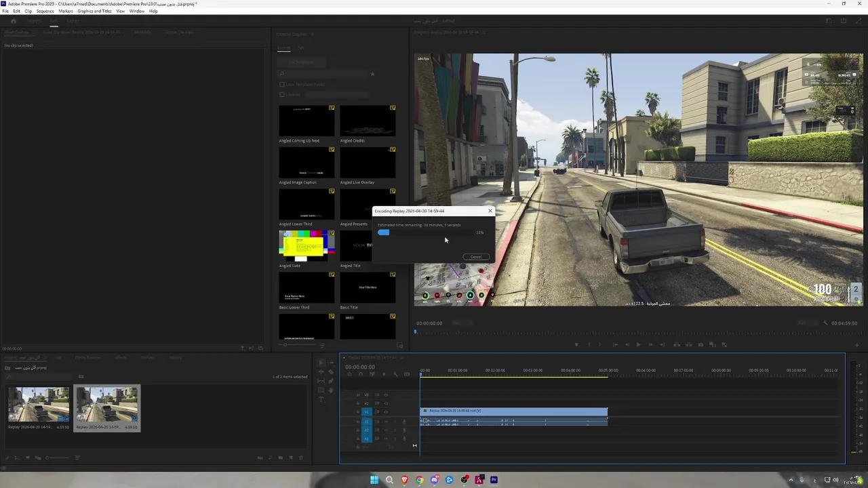Open Premiere Pro icon in the taskbar

pos(494,480)
